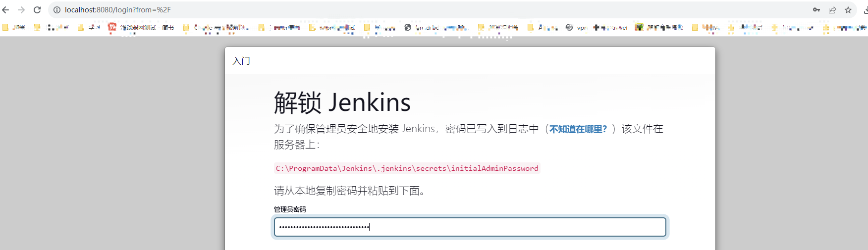Screen dimensions: 868x250
Task: Bookmark this page with the star icon
Action: (848, 10)
